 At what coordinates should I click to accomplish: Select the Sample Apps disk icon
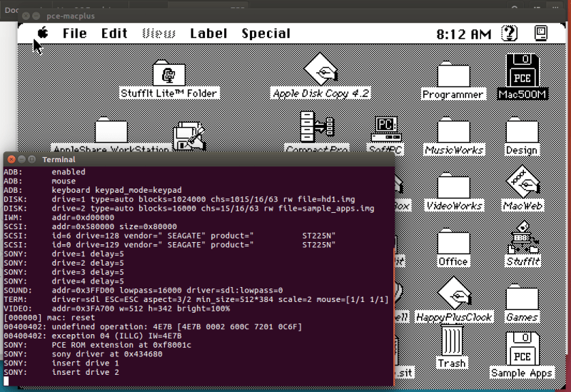[x=522, y=348]
